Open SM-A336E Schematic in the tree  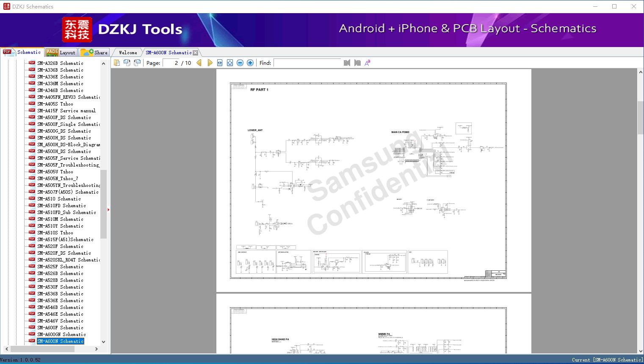pos(60,77)
